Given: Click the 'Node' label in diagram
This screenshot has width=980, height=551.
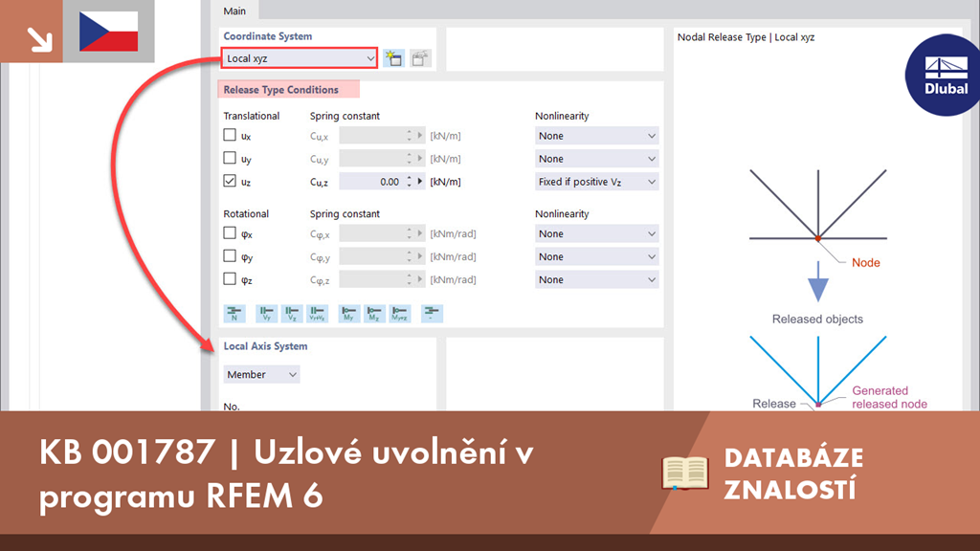Looking at the screenshot, I should pos(865,263).
